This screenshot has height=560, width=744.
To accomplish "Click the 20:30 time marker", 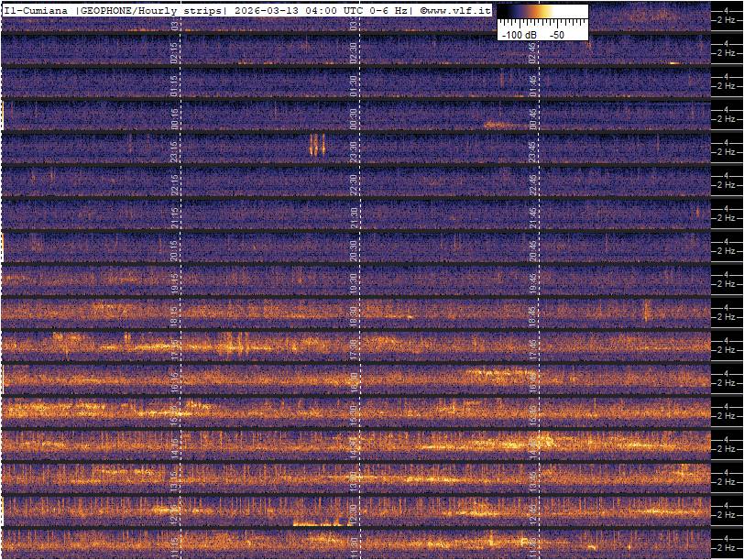I will coord(354,250).
